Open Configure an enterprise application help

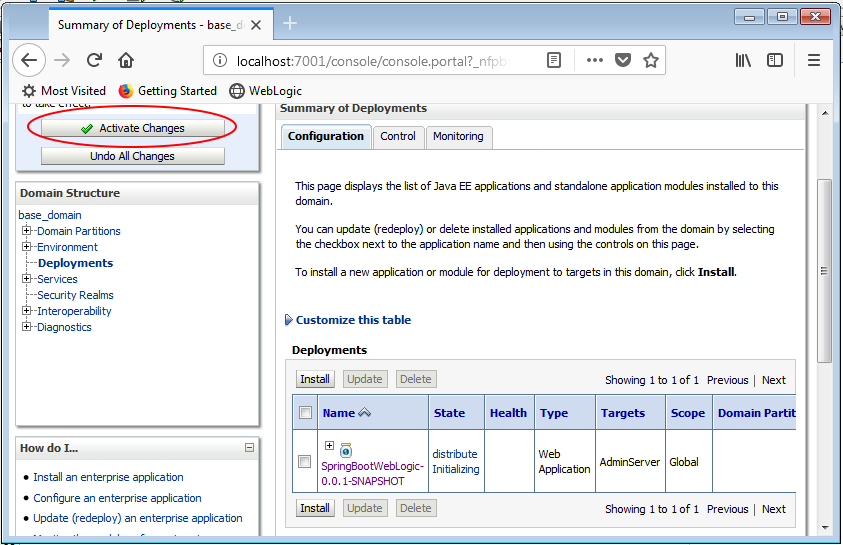point(117,498)
